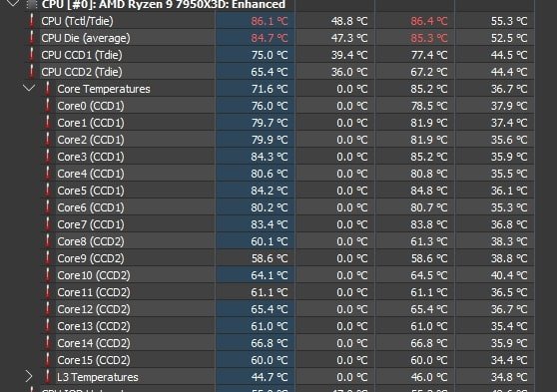Image resolution: width=557 pixels, height=392 pixels.
Task: Click the thermometer icon for Core3 (CCD1)
Action: [47, 157]
